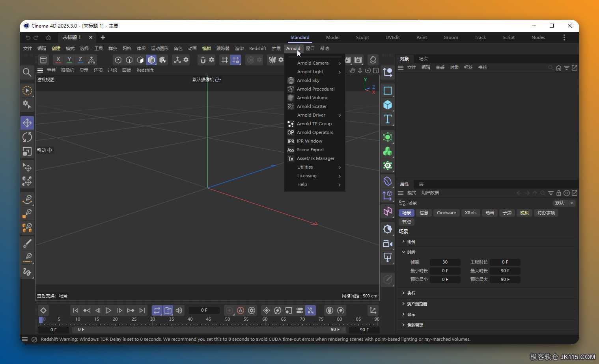Open the 节点 attribute button
This screenshot has height=364, width=599.
[407, 222]
